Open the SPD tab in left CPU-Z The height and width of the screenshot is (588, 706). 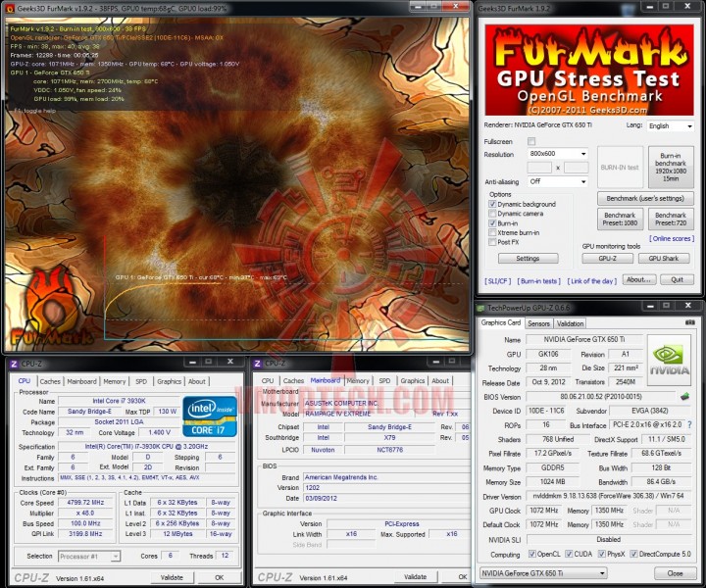[141, 381]
